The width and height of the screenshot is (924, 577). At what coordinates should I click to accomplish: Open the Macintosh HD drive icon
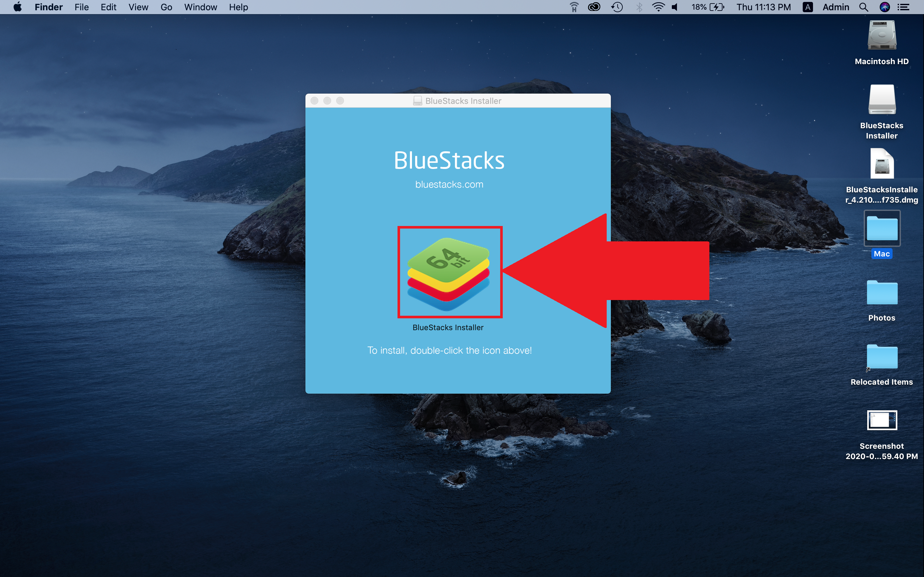coord(881,37)
